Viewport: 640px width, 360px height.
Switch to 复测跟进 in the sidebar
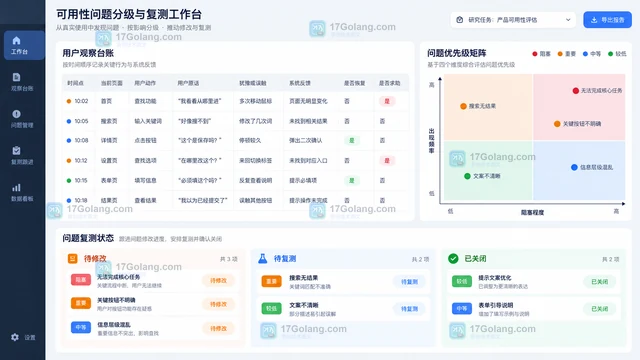[x=22, y=155]
